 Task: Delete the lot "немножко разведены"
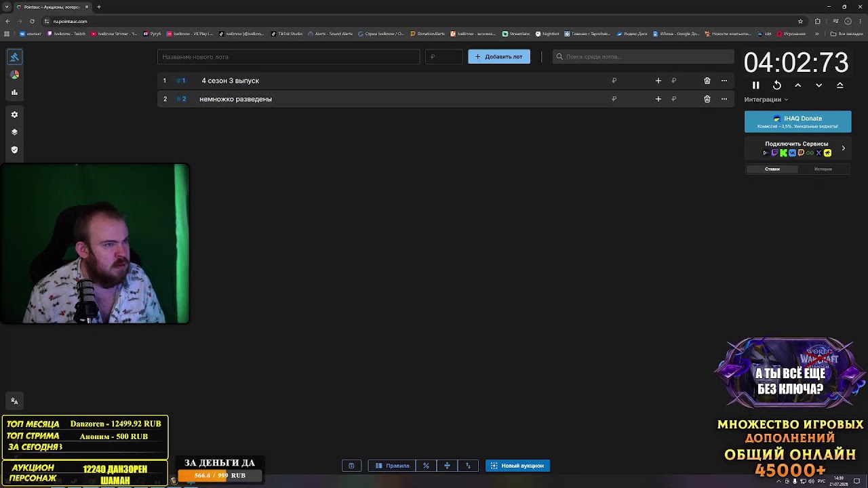tap(707, 99)
